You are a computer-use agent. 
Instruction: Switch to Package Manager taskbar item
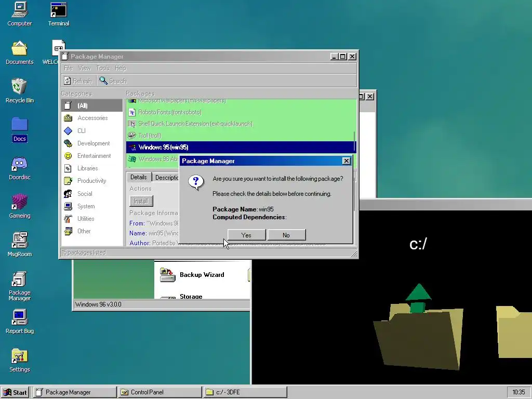click(75, 392)
